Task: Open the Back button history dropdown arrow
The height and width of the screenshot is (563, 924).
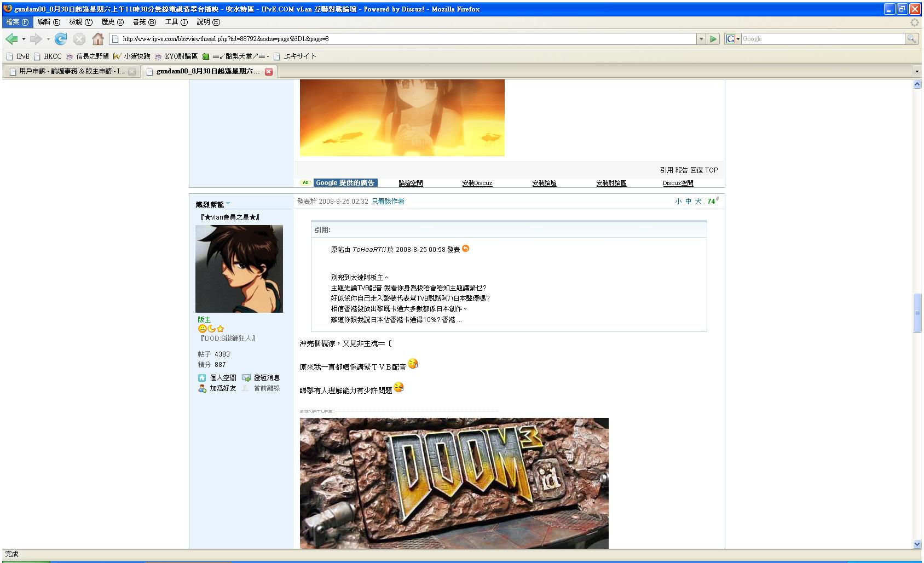Action: pos(24,39)
